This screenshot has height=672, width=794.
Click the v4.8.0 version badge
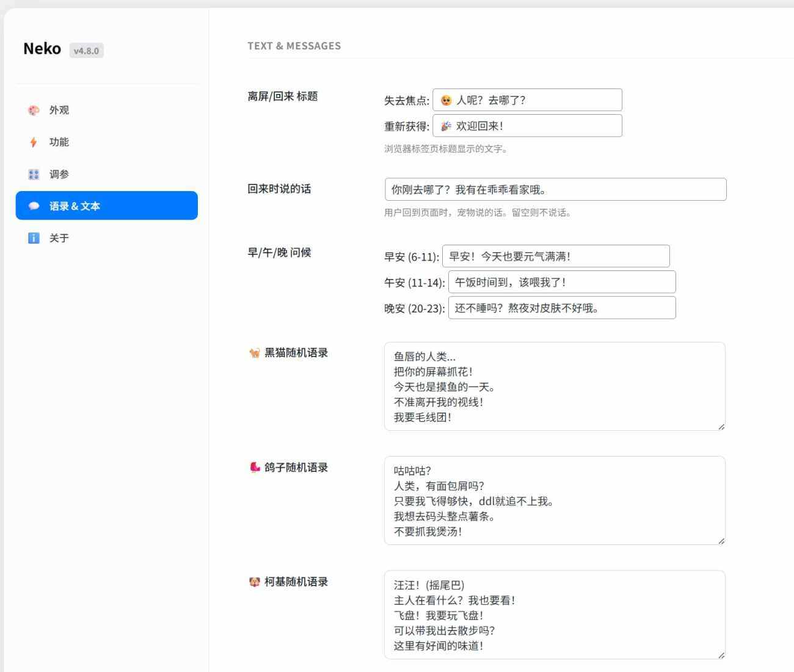(x=86, y=51)
